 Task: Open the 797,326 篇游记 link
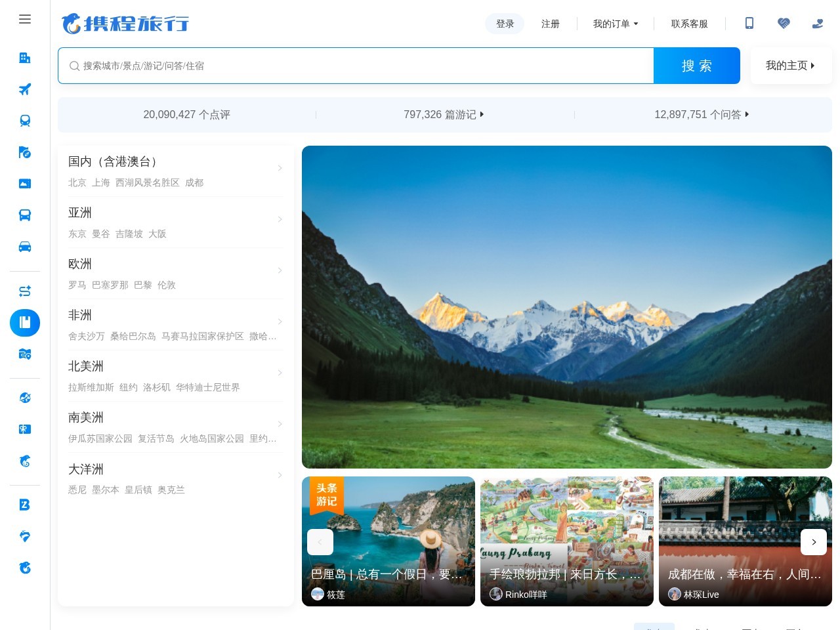coord(444,114)
